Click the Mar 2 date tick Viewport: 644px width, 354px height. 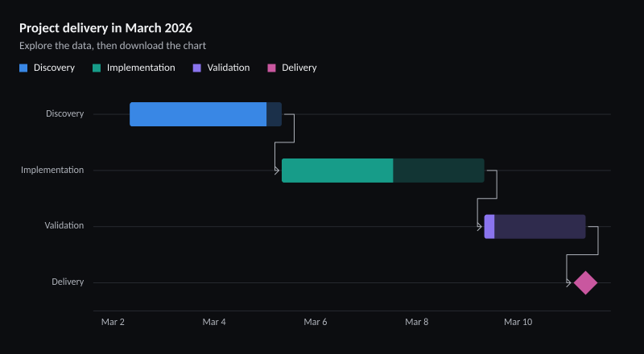(x=113, y=322)
